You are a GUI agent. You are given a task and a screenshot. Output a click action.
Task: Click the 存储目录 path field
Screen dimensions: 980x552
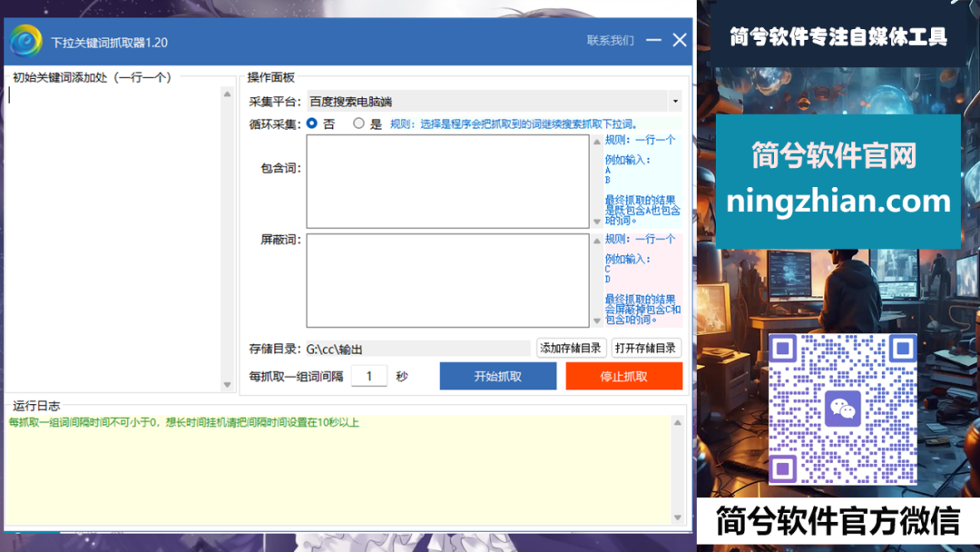(x=416, y=349)
